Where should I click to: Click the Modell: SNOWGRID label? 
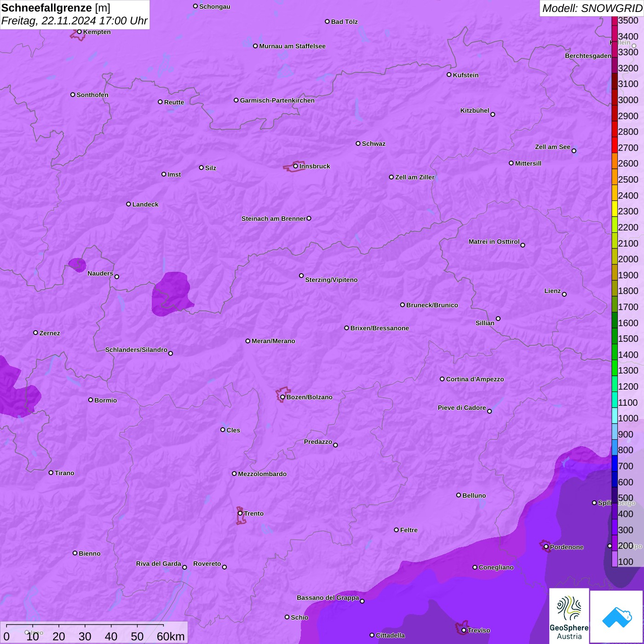point(592,8)
